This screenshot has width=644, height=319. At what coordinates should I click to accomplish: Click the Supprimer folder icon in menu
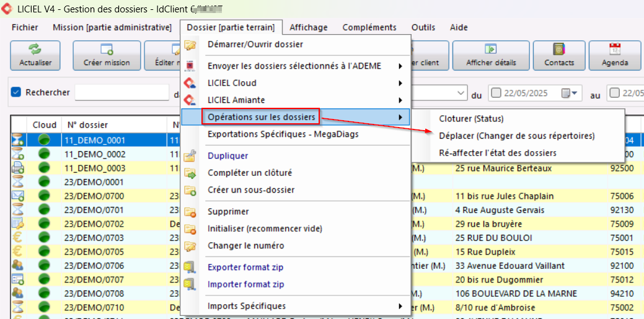click(x=190, y=212)
